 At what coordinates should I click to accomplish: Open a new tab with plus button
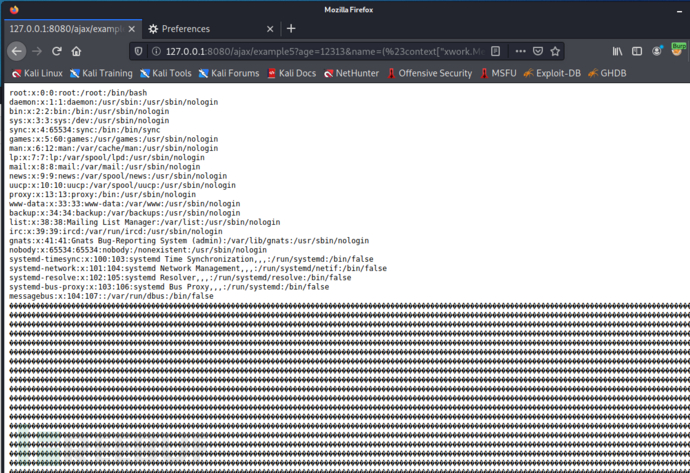(291, 29)
